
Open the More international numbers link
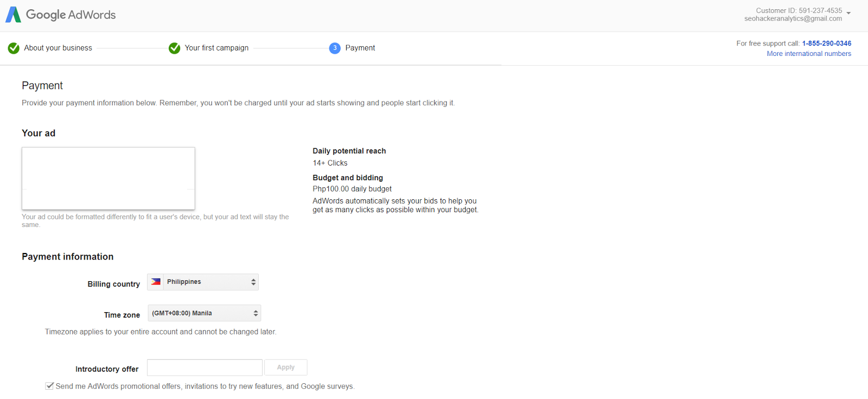808,54
